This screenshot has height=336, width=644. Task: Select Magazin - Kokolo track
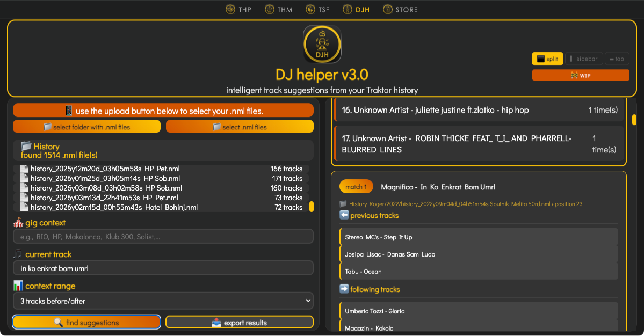479,327
